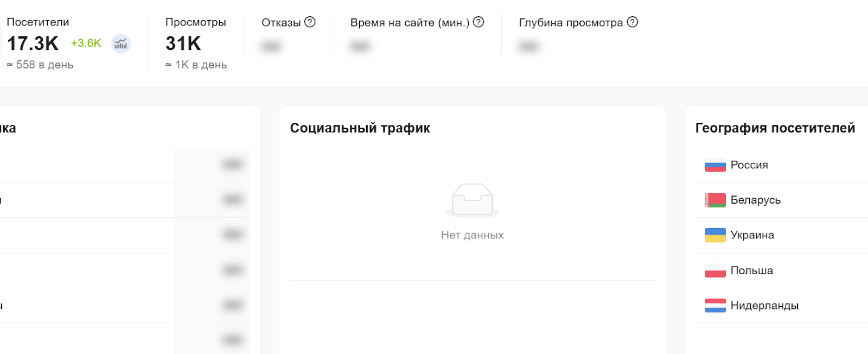Open the visitors trend chart icon
Screen dimensions: 868x354
[121, 43]
